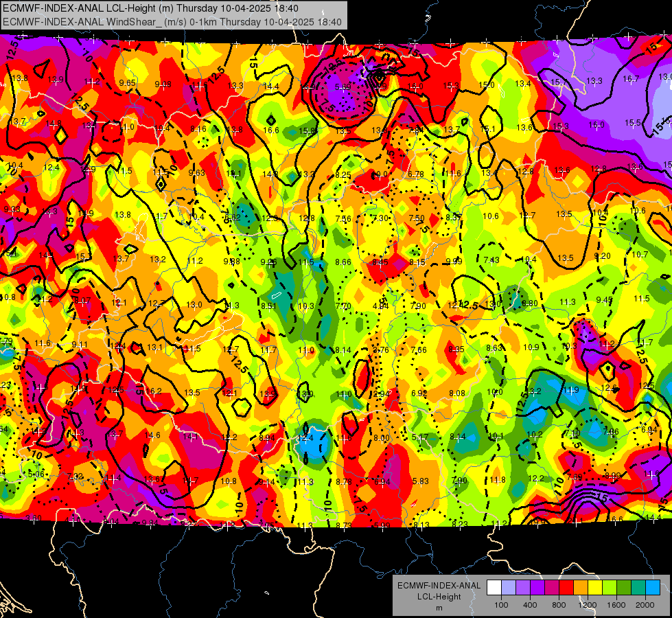The height and width of the screenshot is (618, 672).
Task: Click the 6.78 shear value
Action: (416, 174)
